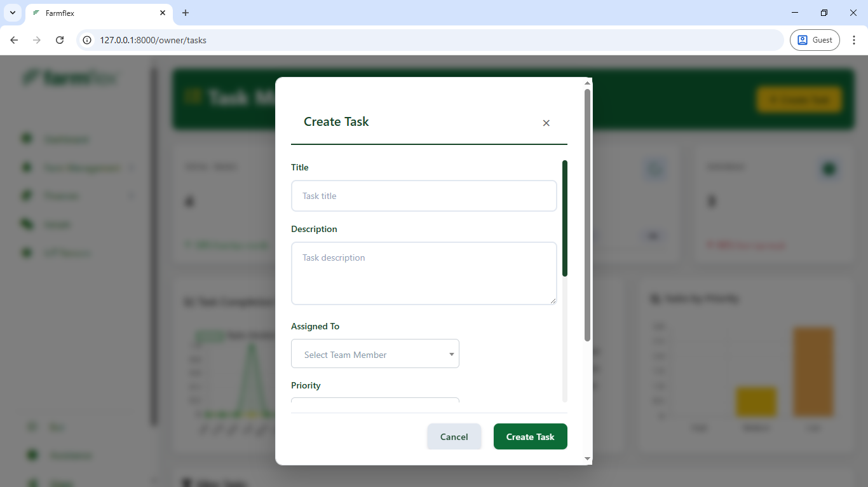Click the green Create Task button

(x=531, y=437)
